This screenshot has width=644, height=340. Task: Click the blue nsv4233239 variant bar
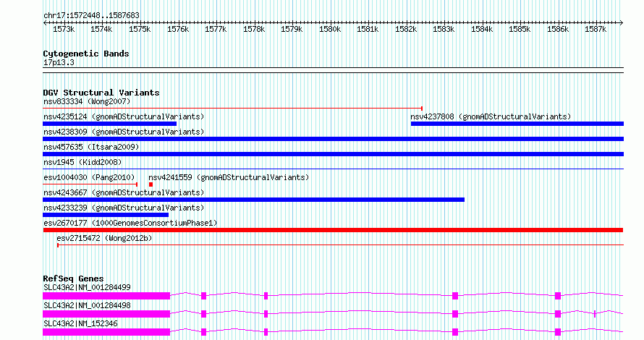tap(106, 215)
